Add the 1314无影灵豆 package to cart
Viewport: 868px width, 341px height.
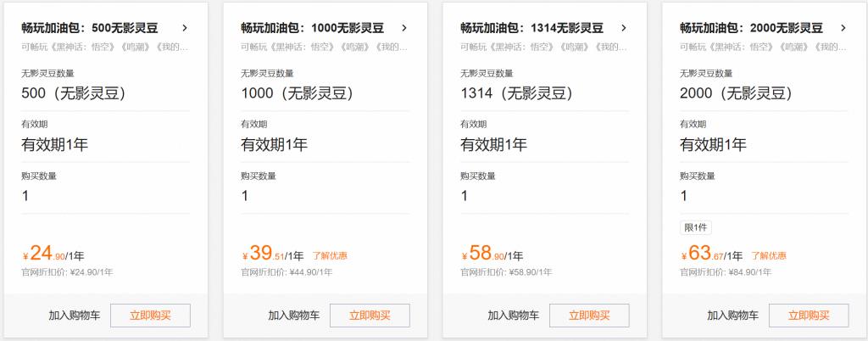point(513,316)
